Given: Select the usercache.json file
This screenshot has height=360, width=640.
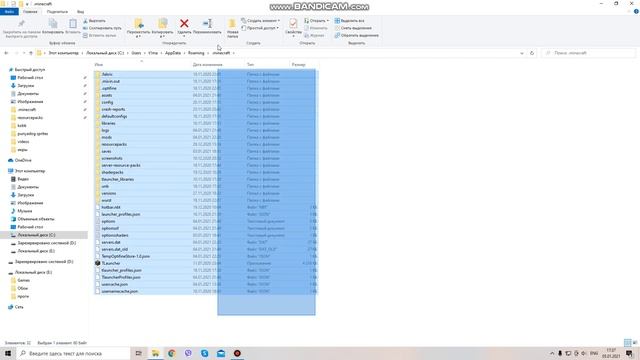Looking at the screenshot, I should point(205,284).
